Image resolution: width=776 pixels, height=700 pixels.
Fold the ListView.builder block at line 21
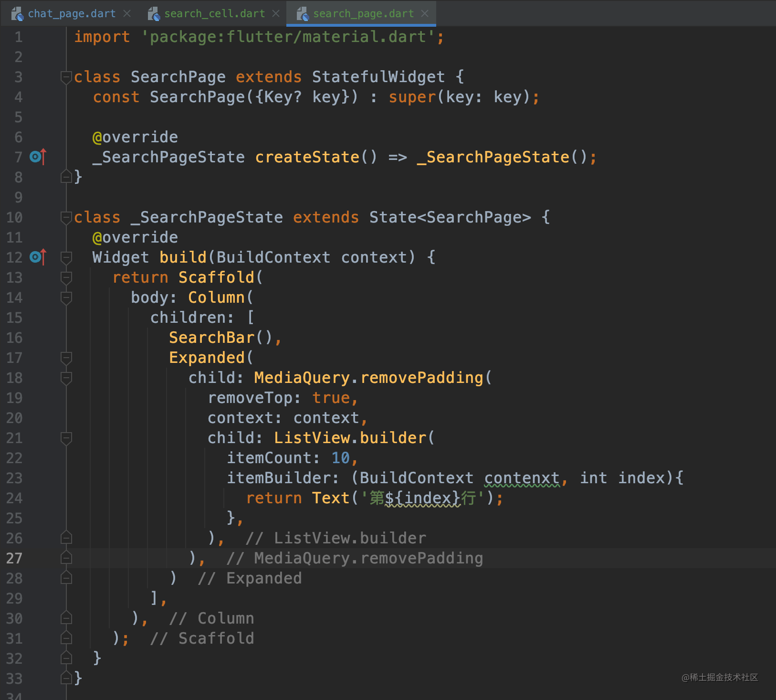pos(66,438)
